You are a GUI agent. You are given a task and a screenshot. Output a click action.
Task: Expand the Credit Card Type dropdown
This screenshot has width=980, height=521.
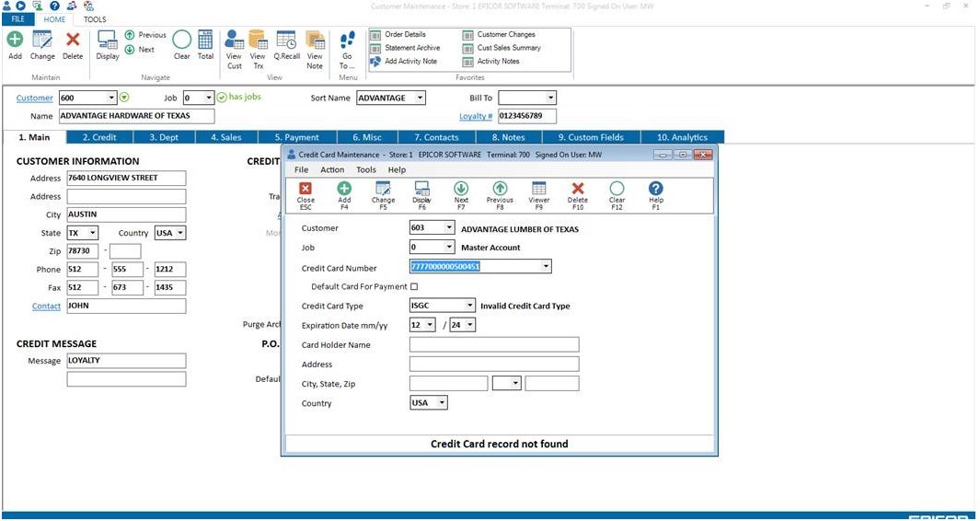click(469, 306)
